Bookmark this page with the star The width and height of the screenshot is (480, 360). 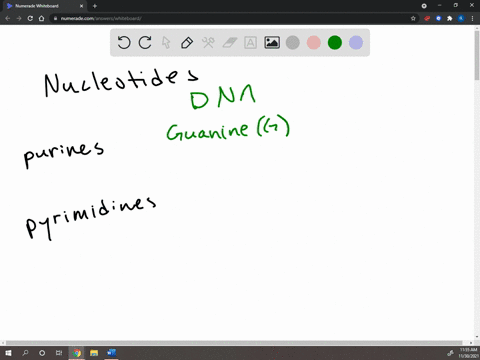[x=413, y=18]
